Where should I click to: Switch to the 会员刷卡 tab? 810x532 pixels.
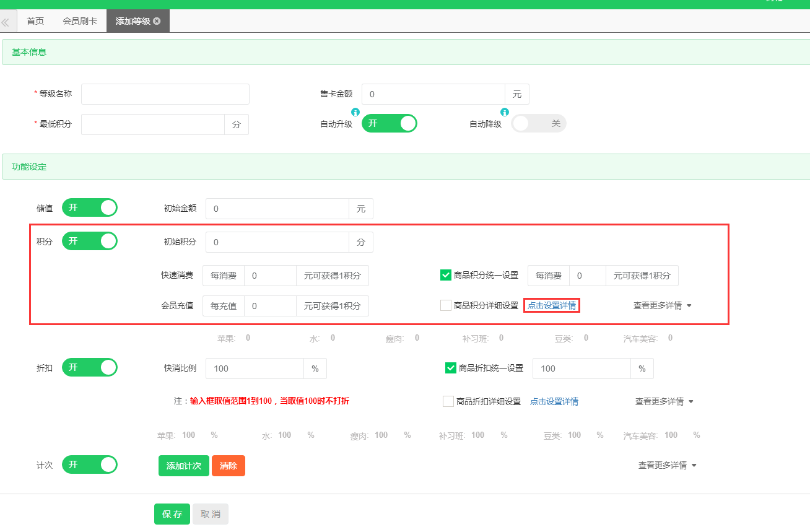click(80, 21)
